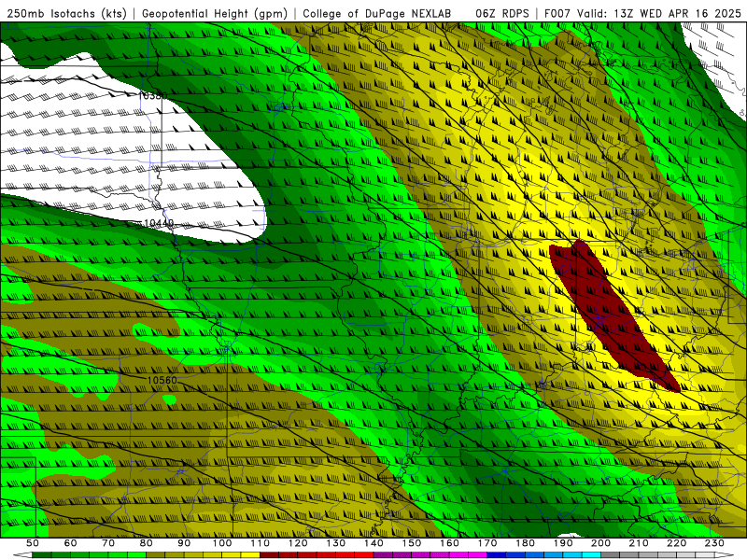Click the 120 value on the color scale

[x=298, y=543]
